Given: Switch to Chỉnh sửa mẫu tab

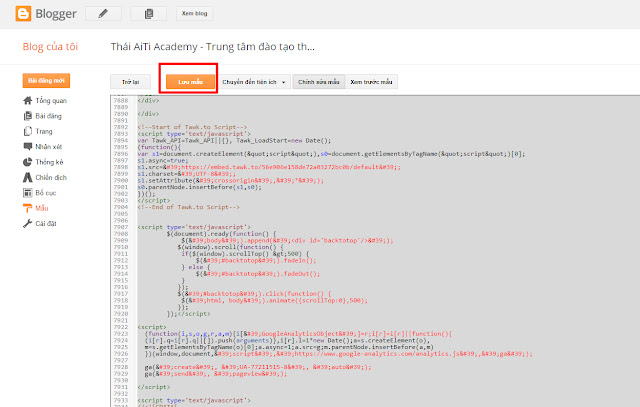Looking at the screenshot, I should point(319,82).
